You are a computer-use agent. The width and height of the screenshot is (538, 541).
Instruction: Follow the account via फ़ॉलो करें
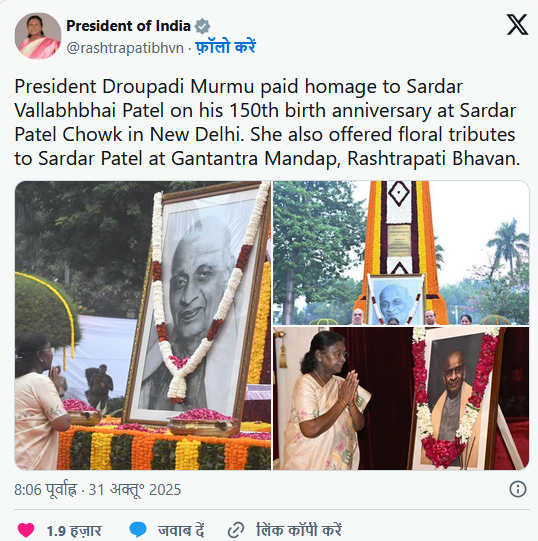pyautogui.click(x=226, y=47)
